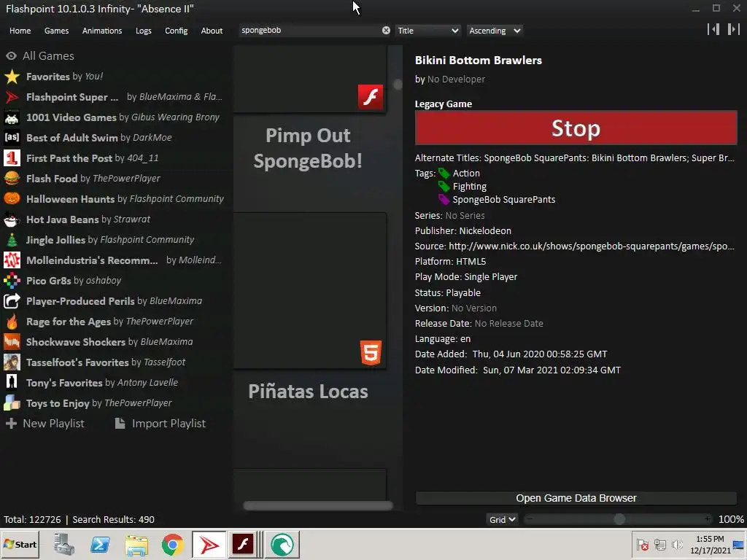Click the spongebob search input field
The width and height of the screenshot is (747, 560).
(x=309, y=31)
